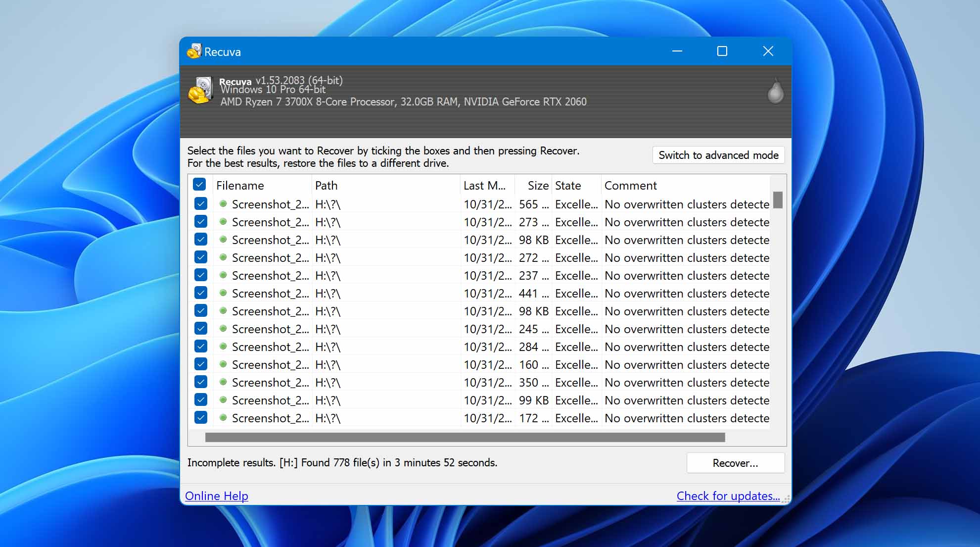Click the green status dot of the 441 row
The height and width of the screenshot is (547, 980).
click(223, 293)
